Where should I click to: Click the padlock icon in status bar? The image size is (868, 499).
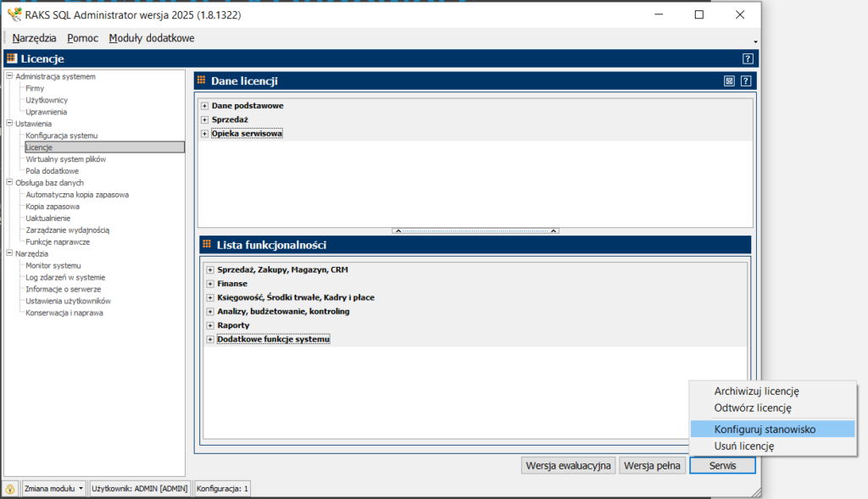pyautogui.click(x=10, y=489)
